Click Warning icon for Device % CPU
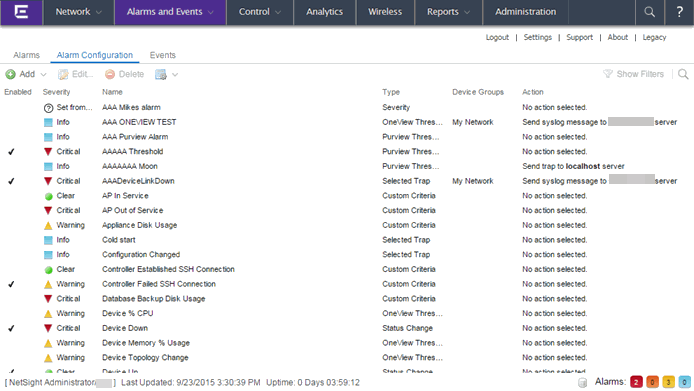 [48, 314]
